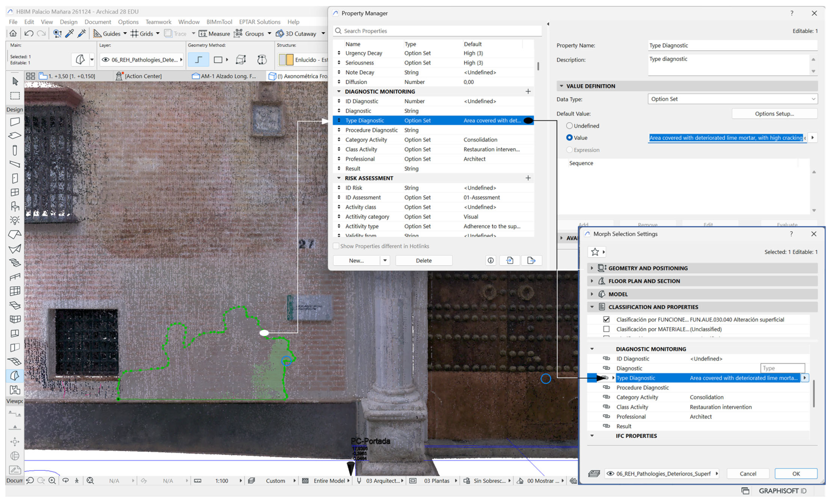Collapse the RISK ASSESSMENT property group
The image size is (831, 504).
coord(339,178)
